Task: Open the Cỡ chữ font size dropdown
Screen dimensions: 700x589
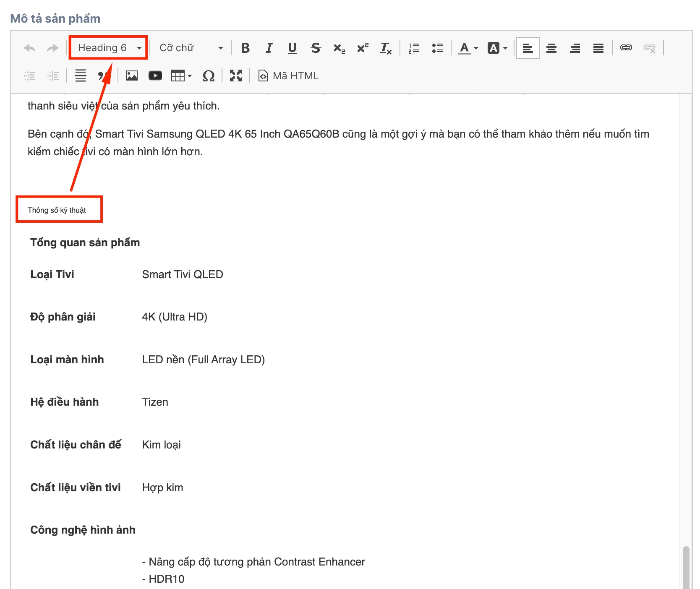Action: coord(191,48)
